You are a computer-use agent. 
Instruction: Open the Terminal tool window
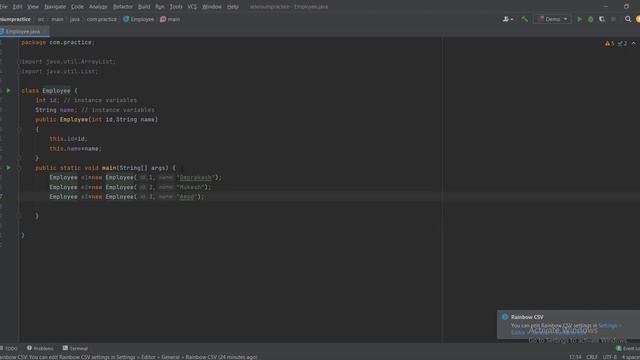(76, 348)
